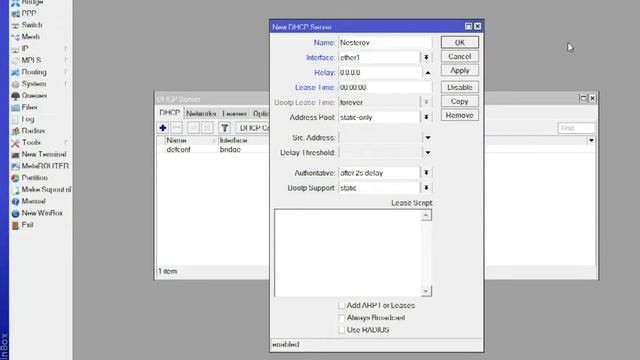Click the Relay address field

click(380, 73)
